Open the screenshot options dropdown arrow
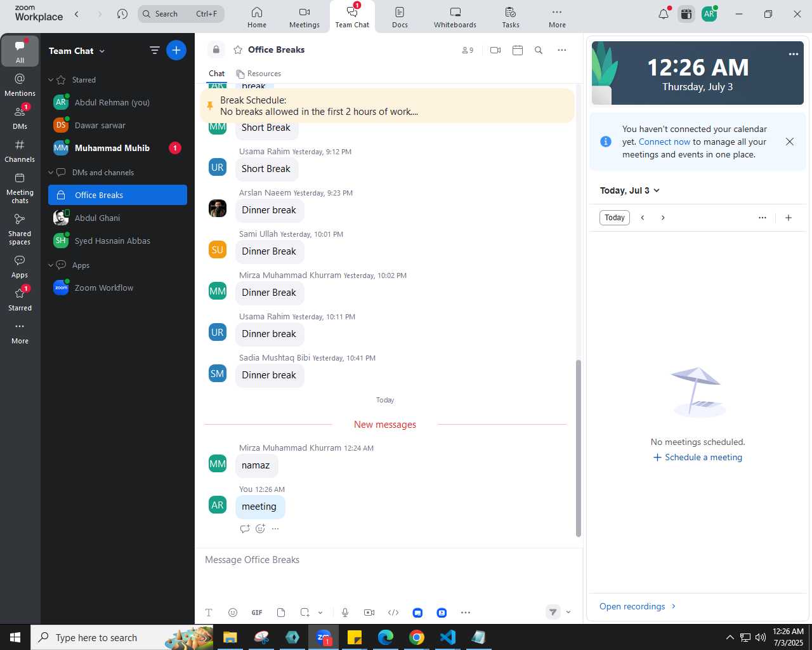 pyautogui.click(x=320, y=613)
